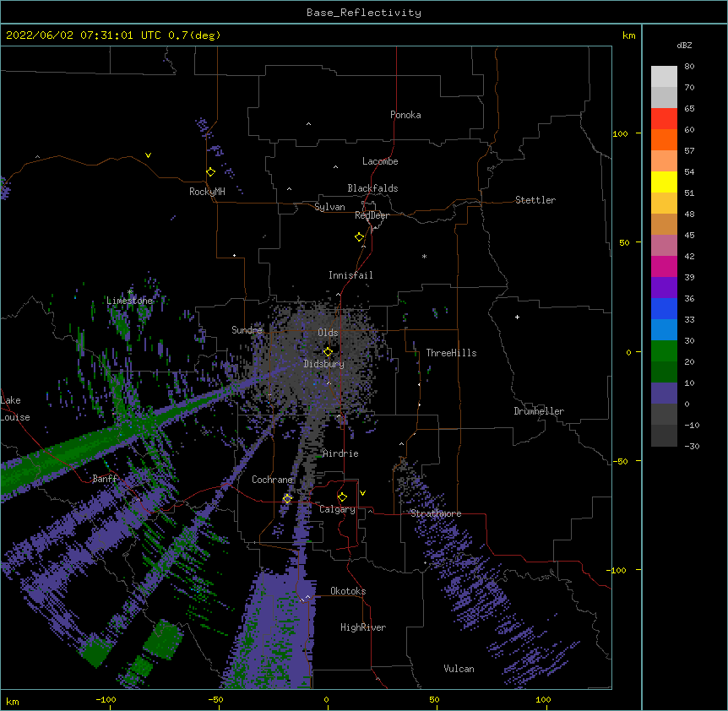Click the Blackfalds city label

point(372,188)
